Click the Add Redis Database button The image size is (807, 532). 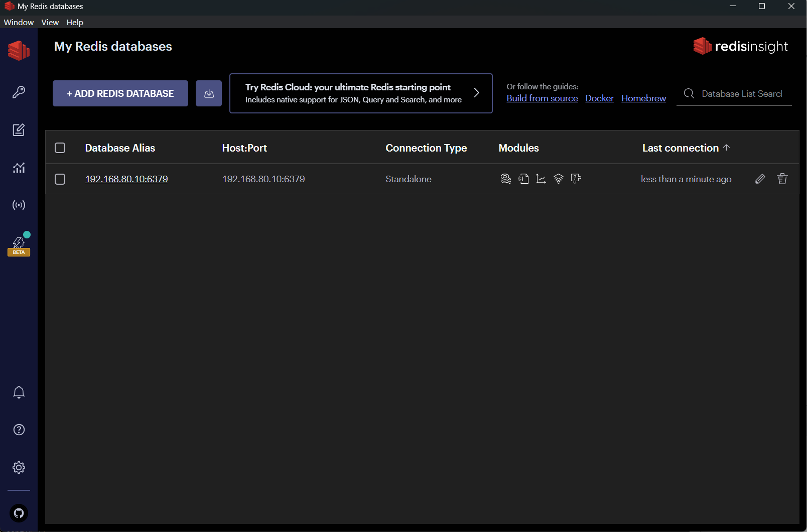point(120,93)
